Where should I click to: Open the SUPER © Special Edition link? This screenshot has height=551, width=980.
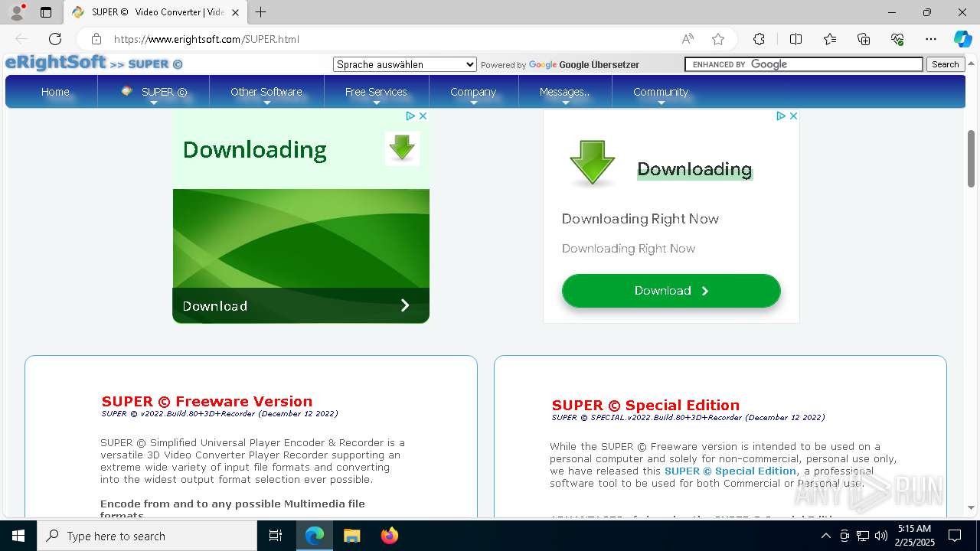click(x=730, y=471)
